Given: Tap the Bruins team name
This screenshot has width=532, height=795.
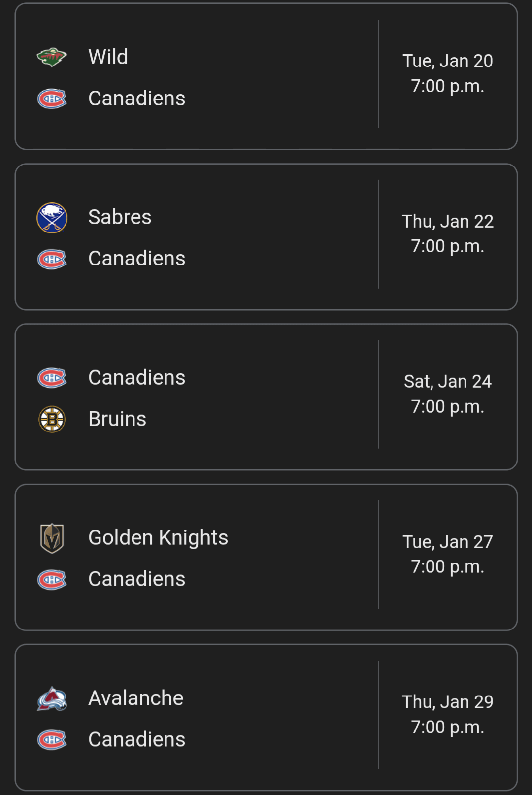Looking at the screenshot, I should [x=117, y=419].
